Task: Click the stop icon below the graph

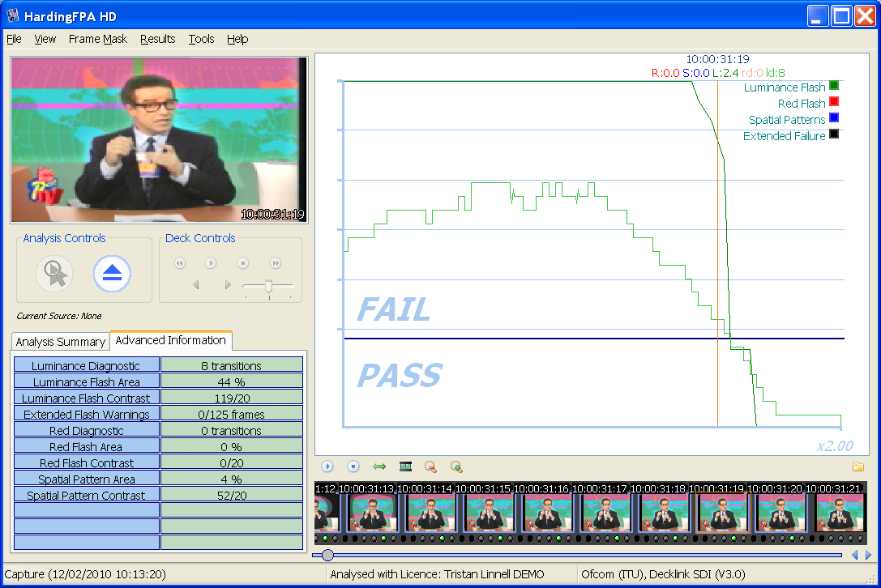Action: [353, 467]
